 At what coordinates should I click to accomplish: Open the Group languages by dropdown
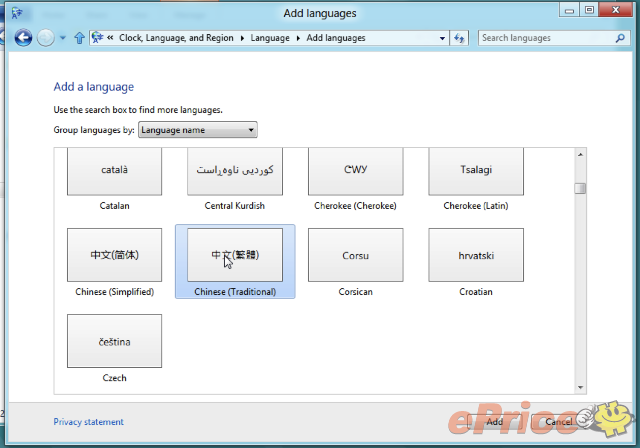click(x=197, y=130)
